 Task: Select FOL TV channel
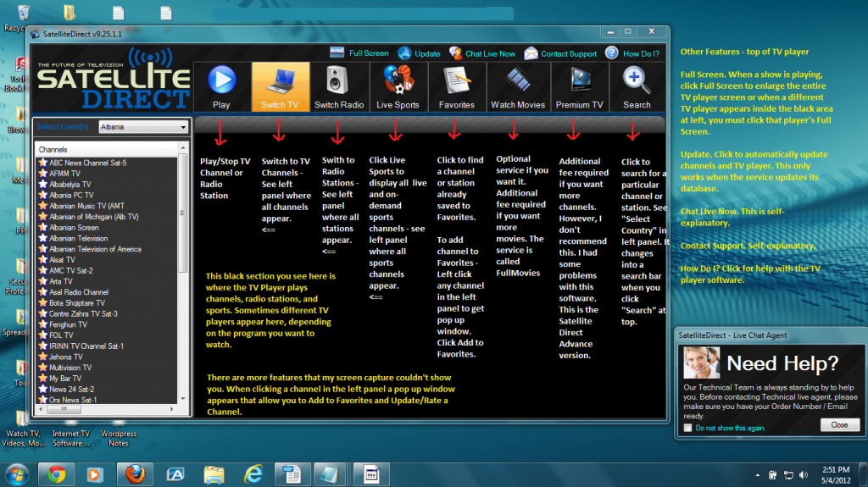[61, 335]
